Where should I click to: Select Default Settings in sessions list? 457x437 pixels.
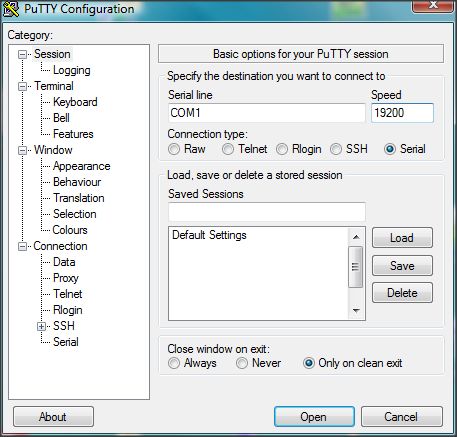pyautogui.click(x=209, y=235)
